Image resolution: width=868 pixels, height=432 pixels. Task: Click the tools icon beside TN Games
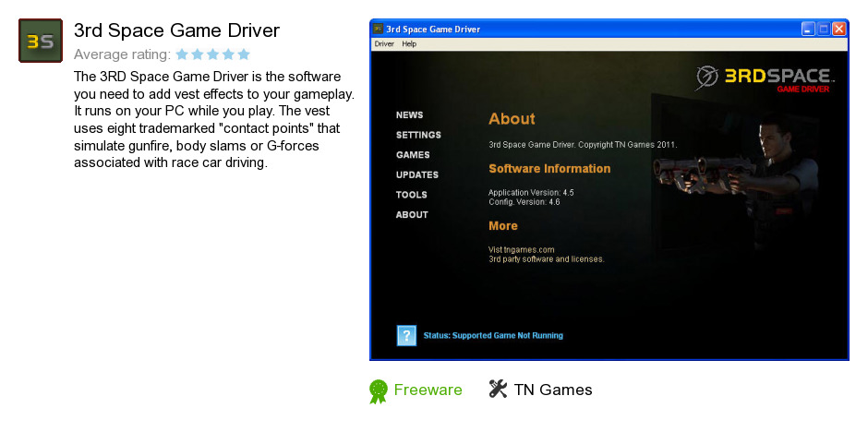point(499,389)
